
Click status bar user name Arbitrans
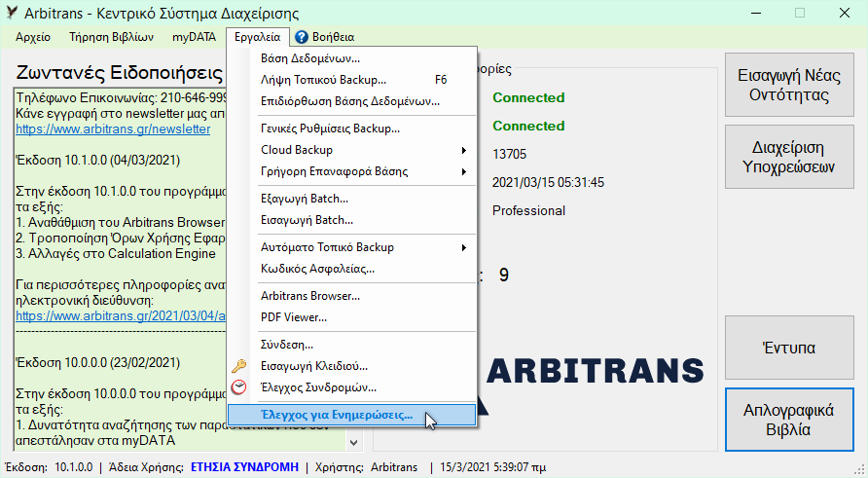(394, 467)
